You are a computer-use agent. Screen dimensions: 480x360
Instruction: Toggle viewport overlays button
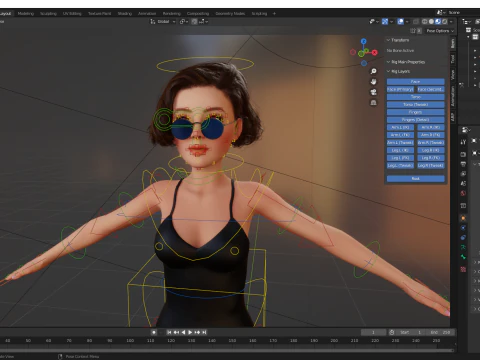click(400, 22)
